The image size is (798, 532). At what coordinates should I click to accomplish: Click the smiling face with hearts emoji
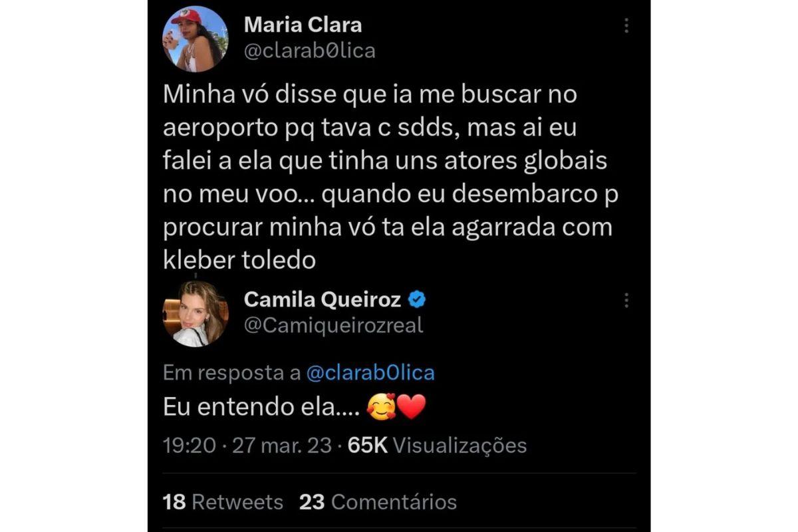(381, 406)
